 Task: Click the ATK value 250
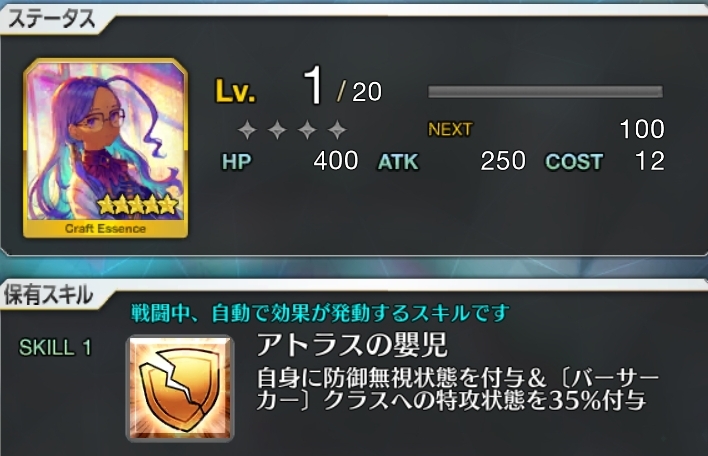click(x=503, y=161)
